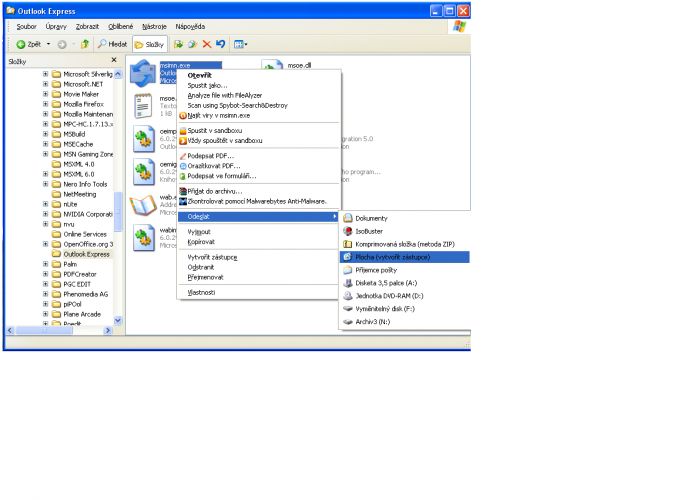Select Vždy spouštět v sandboxu
Viewport: 687px width, 500px height.
point(259,141)
